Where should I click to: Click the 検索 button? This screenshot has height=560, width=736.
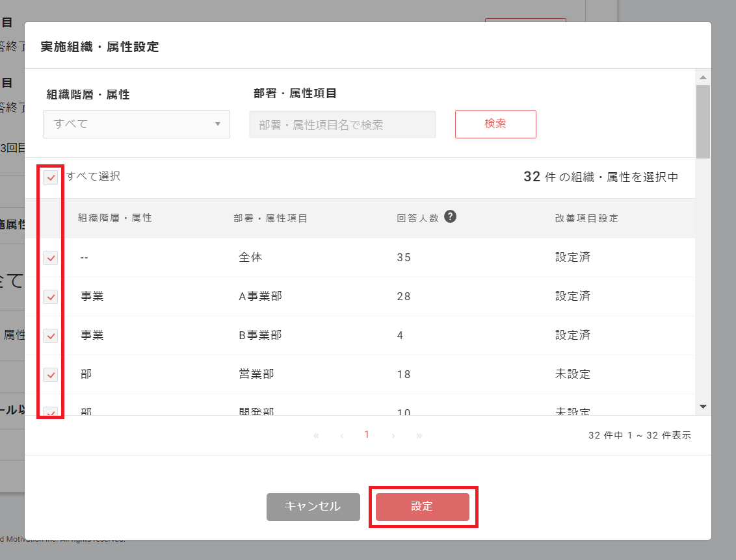(495, 124)
